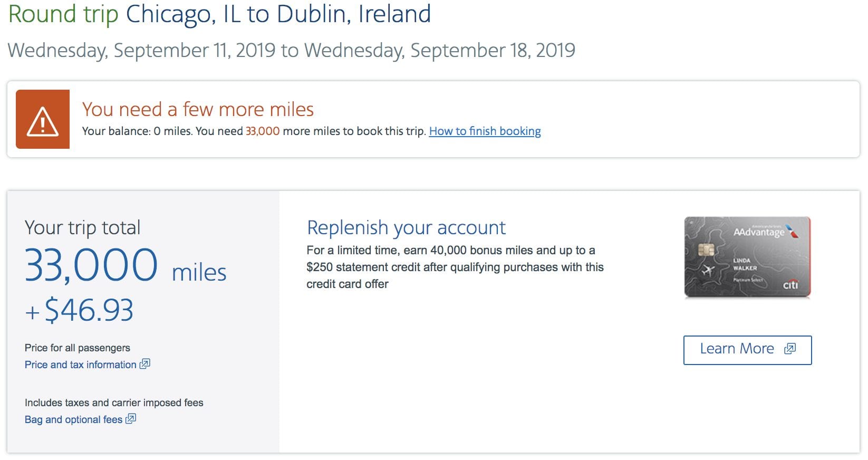The width and height of the screenshot is (868, 460).
Task: Click the red 33,000 miles needed text
Action: click(263, 131)
